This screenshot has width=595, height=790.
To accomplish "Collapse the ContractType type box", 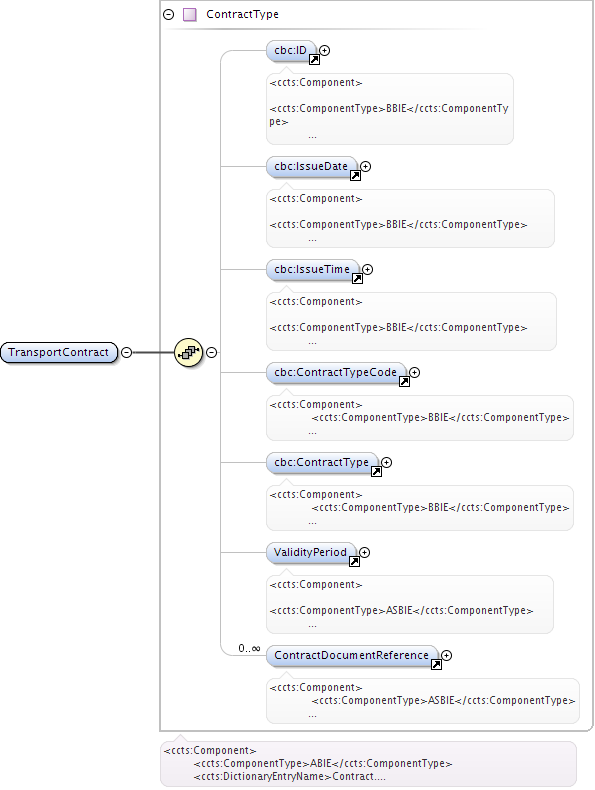I will 169,15.
